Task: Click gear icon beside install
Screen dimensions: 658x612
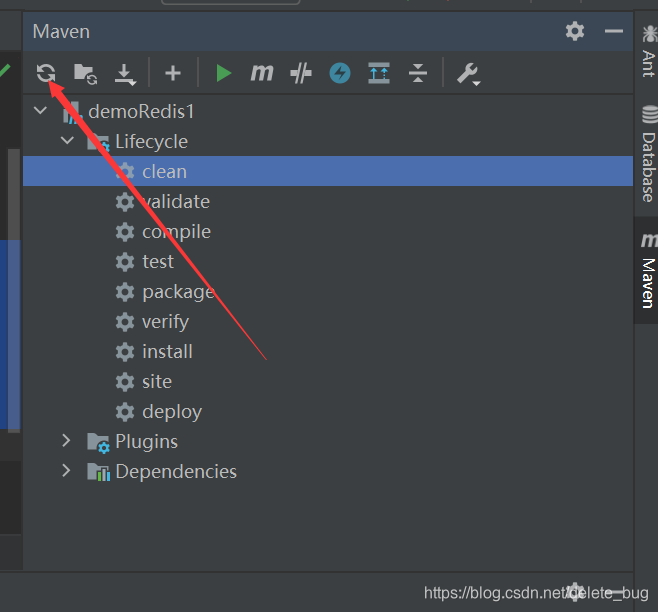Action: 125,352
